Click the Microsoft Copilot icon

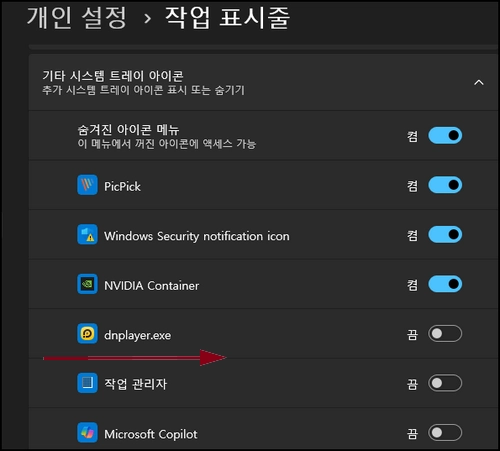click(x=87, y=433)
